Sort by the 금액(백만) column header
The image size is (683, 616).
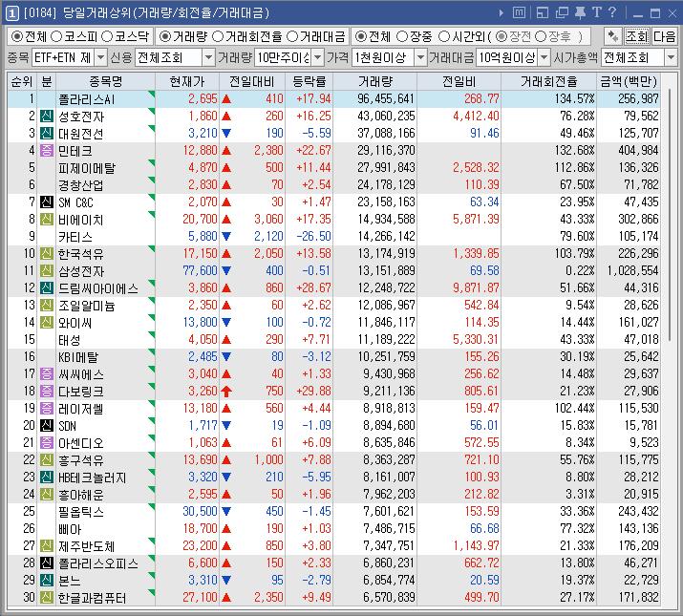pyautogui.click(x=629, y=81)
